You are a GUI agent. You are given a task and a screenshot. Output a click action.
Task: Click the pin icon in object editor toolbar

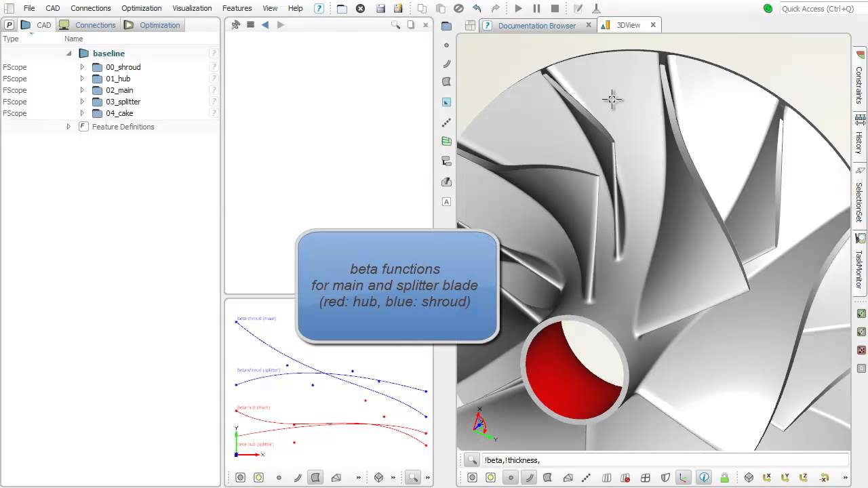click(235, 24)
